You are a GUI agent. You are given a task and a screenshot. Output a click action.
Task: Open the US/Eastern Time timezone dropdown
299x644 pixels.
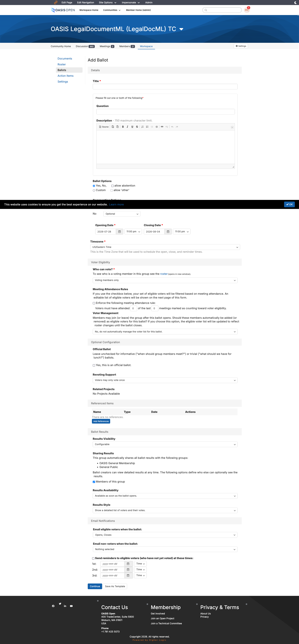pyautogui.click(x=165, y=247)
